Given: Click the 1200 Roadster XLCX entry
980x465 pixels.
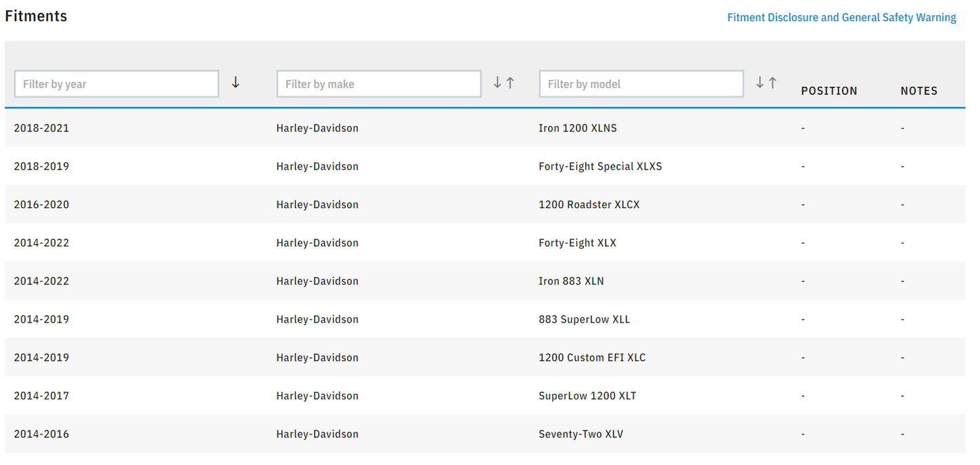Looking at the screenshot, I should click(589, 205).
